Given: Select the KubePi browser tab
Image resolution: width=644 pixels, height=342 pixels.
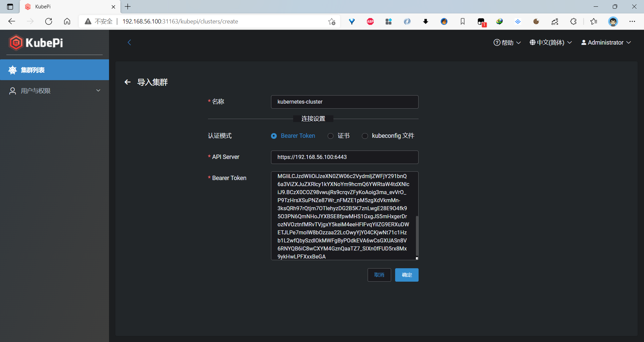Looking at the screenshot, I should coord(70,7).
